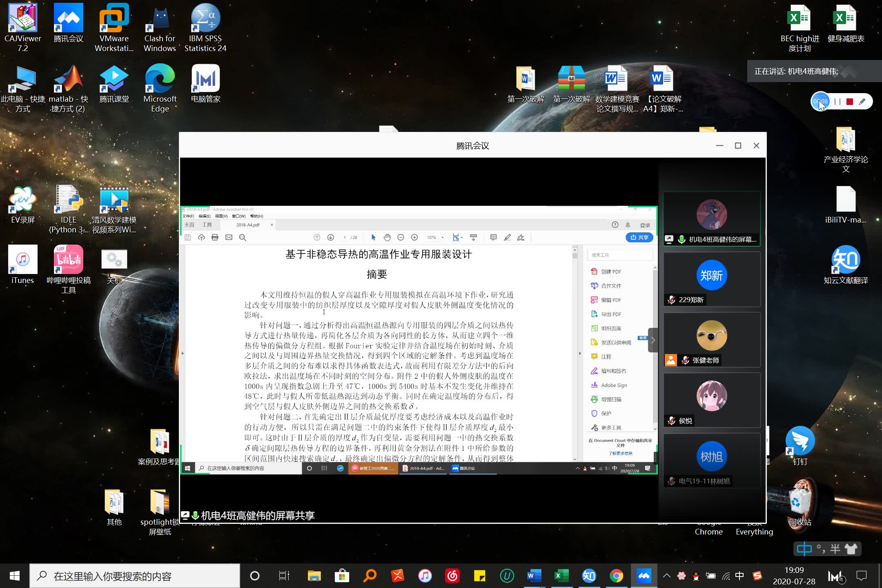
Task: Open the 文件(F) menu in Acrobat
Action: coord(187,216)
